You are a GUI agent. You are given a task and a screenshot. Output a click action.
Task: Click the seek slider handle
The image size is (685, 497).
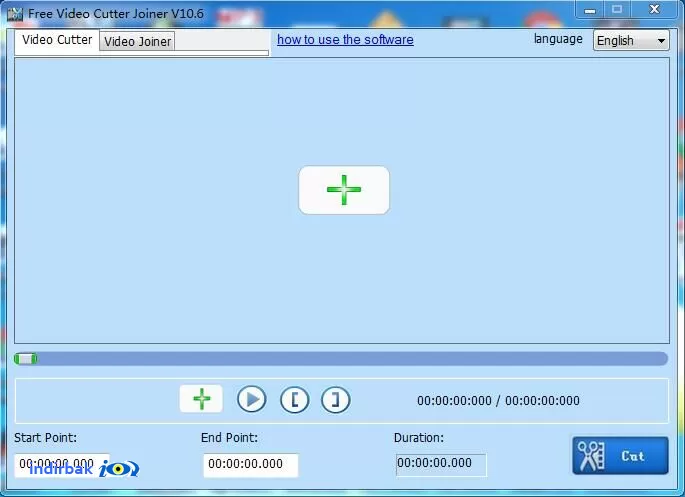click(26, 359)
